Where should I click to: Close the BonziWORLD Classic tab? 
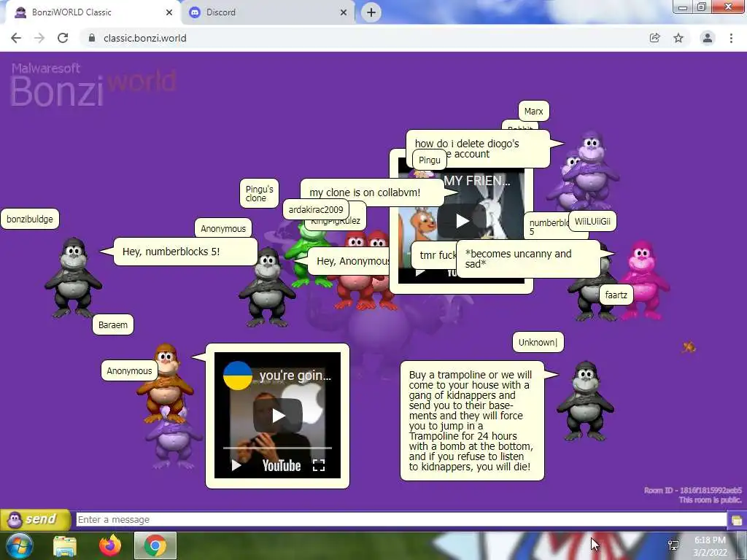[169, 12]
